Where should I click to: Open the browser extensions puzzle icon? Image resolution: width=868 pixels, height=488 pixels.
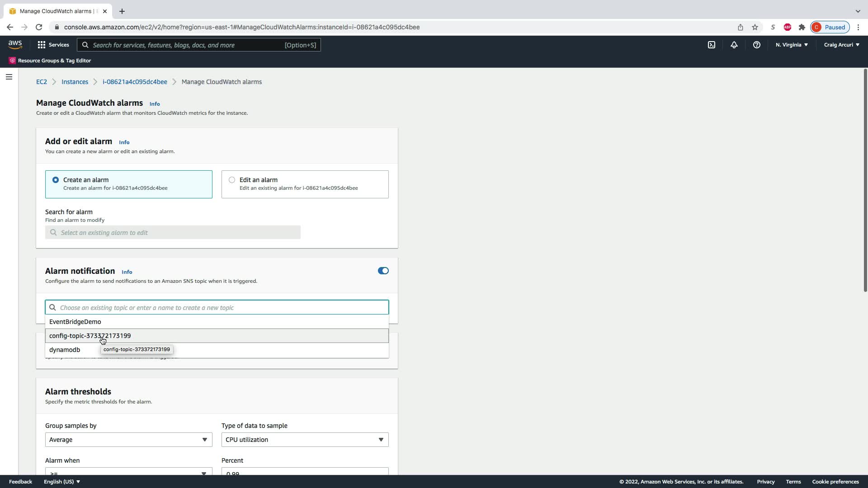[x=802, y=27]
